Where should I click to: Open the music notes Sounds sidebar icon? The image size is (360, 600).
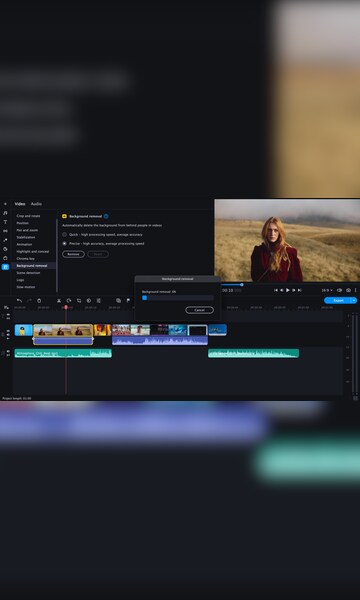[5, 213]
